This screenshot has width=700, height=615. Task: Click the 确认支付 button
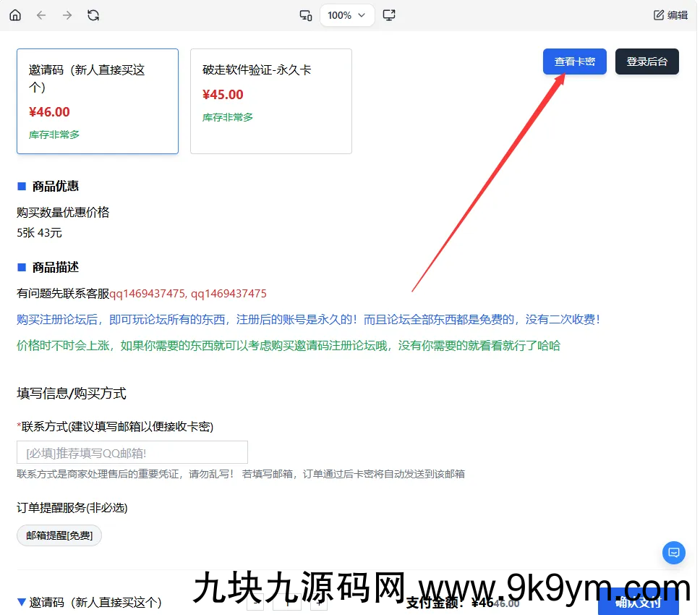(638, 602)
